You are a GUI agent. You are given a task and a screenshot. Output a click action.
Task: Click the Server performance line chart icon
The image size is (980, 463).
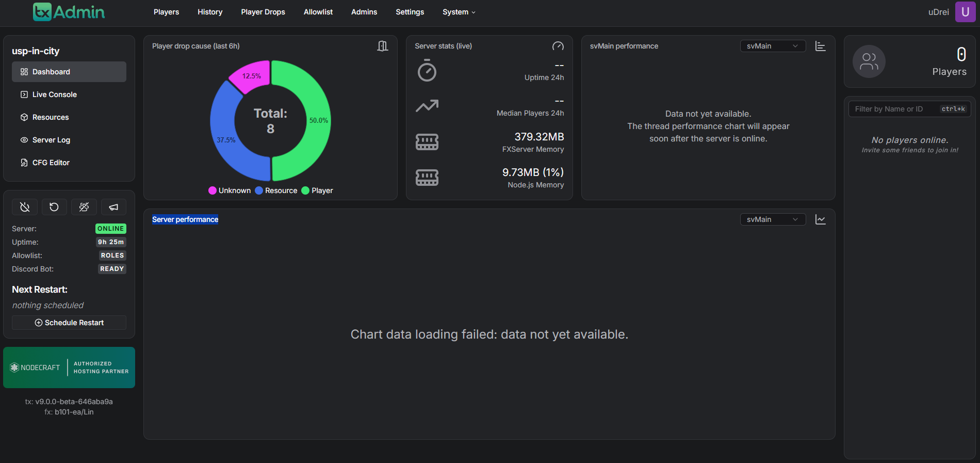(x=821, y=219)
